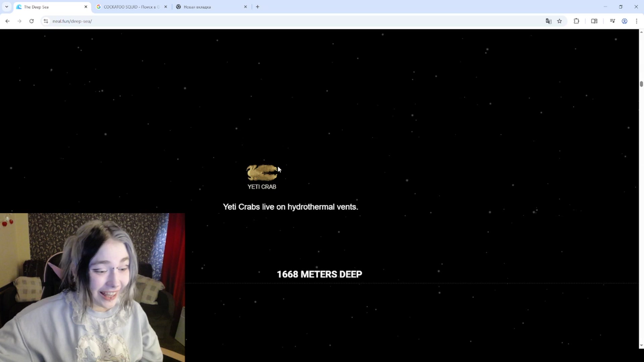Expand the tab search dropdown arrow

tap(7, 7)
